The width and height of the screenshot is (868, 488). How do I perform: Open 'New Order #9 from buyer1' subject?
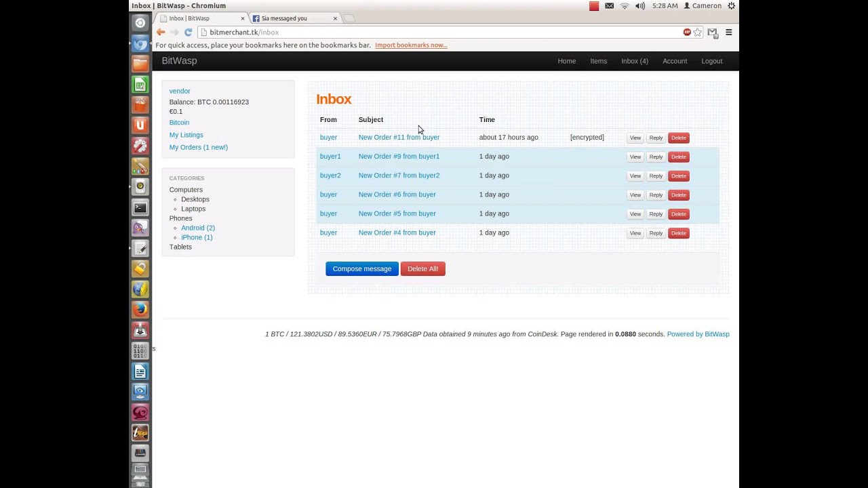pos(399,157)
